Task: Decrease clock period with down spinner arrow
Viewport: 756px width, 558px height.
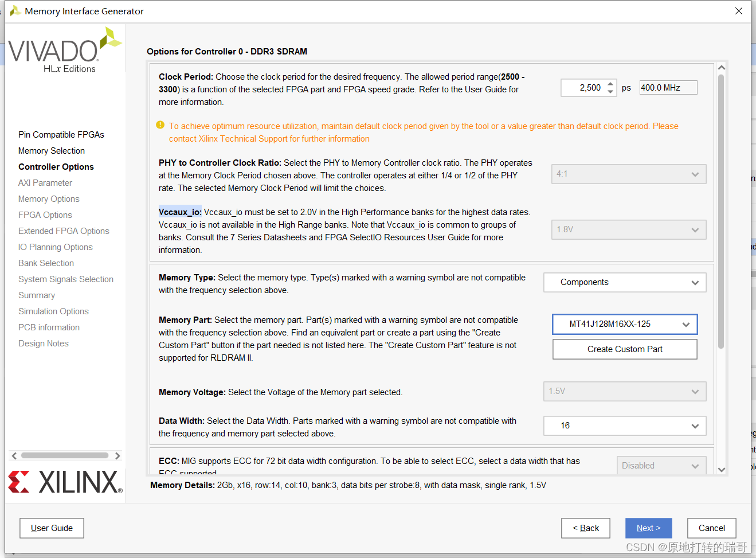Action: pyautogui.click(x=610, y=91)
